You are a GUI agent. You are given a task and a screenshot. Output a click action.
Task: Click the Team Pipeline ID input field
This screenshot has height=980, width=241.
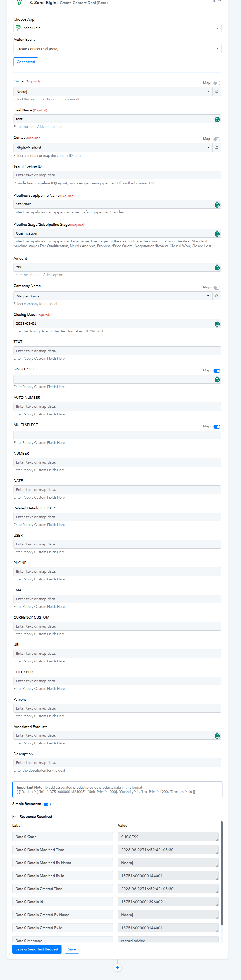(x=117, y=175)
